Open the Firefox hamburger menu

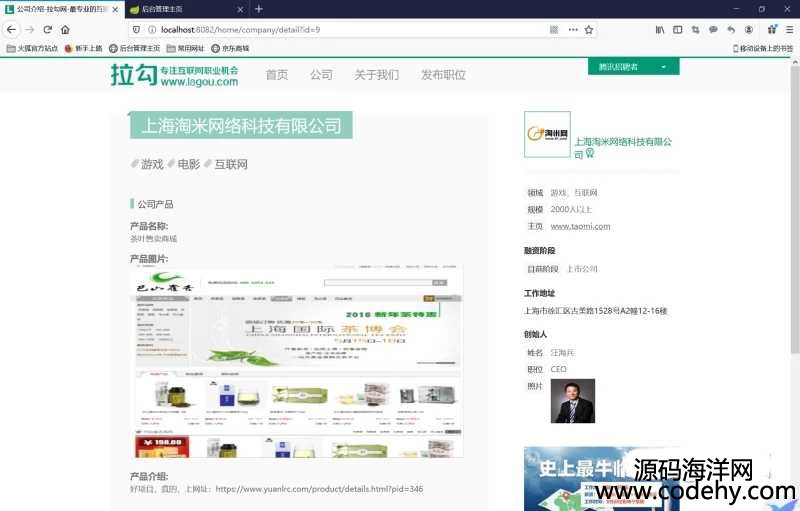789,30
